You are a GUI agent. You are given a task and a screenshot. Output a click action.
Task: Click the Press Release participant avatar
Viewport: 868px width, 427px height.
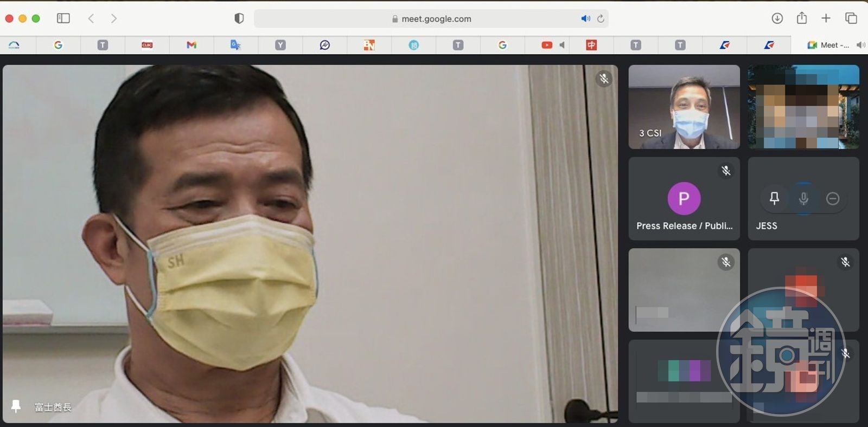[x=684, y=198]
